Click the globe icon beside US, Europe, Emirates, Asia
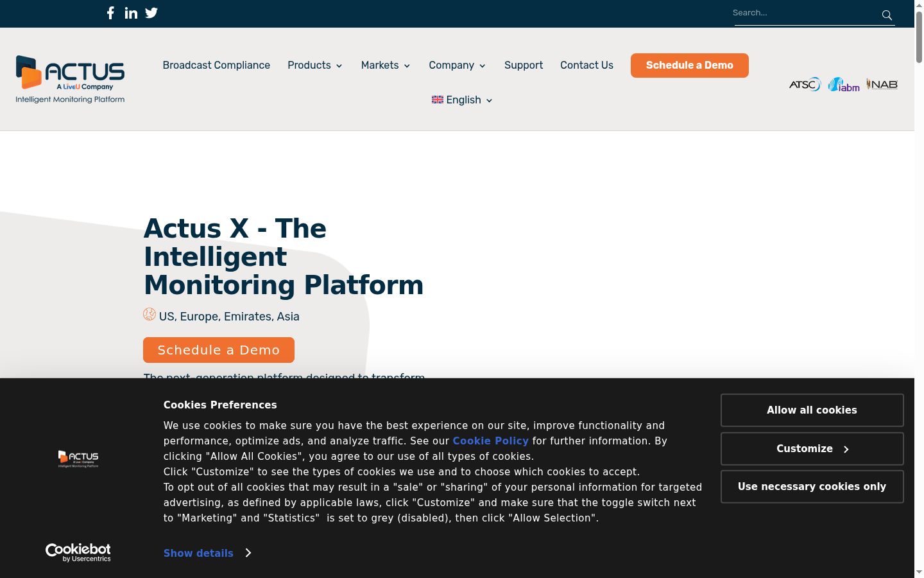Screen dimensions: 924x578 (x=150, y=314)
